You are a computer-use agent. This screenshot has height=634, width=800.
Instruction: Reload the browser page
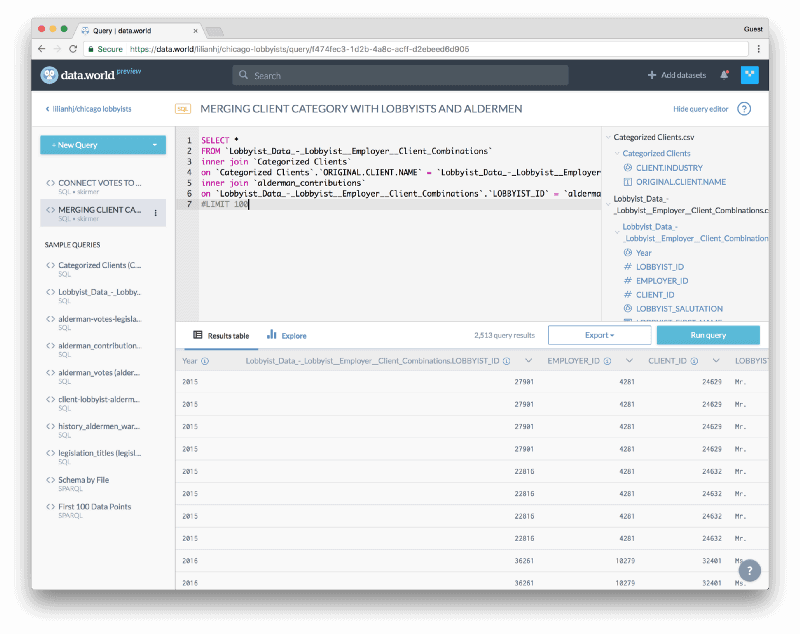[73, 49]
